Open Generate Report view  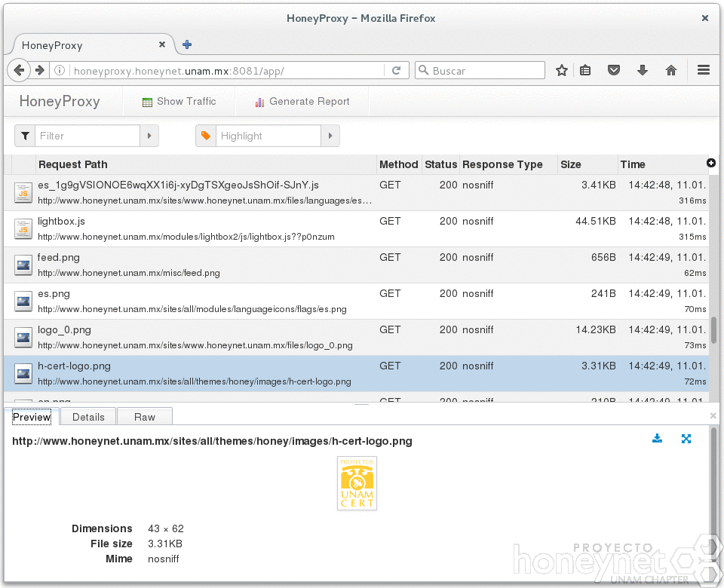(302, 102)
